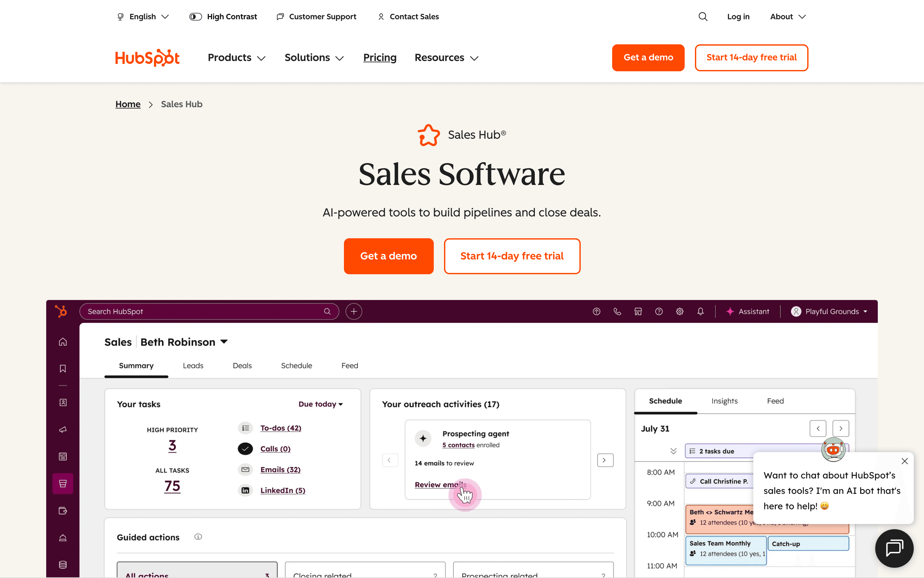This screenshot has height=578, width=924.
Task: Go to the next day in schedule
Action: point(840,429)
